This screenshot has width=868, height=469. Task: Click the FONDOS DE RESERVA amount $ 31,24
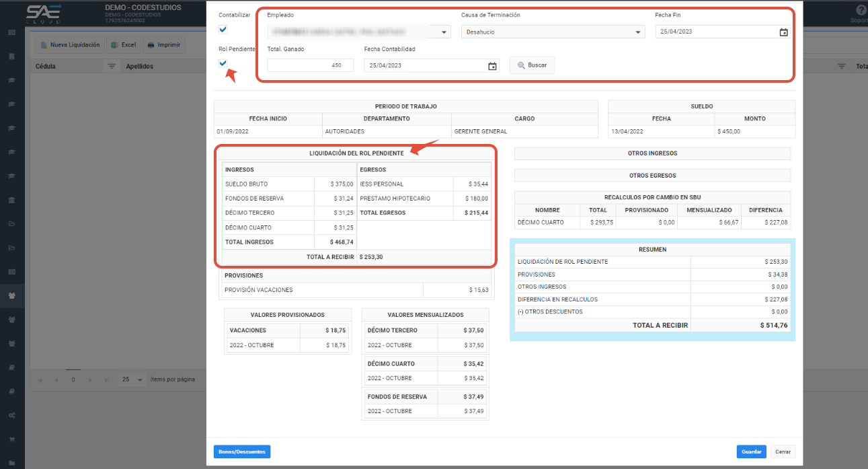tap(343, 199)
